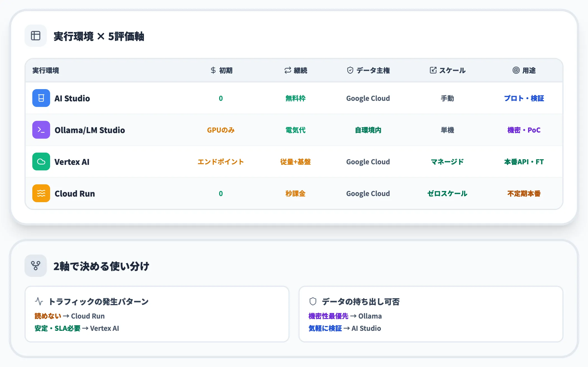Click the 本番API・FT usage cell
This screenshot has width=588, height=367.
click(524, 162)
